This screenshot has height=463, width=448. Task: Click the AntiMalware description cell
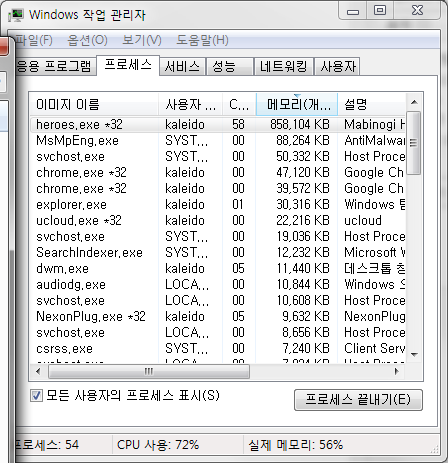(375, 141)
